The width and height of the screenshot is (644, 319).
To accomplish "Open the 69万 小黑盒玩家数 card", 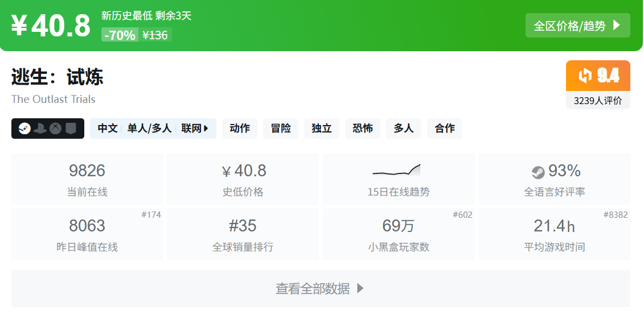I will pos(399,234).
